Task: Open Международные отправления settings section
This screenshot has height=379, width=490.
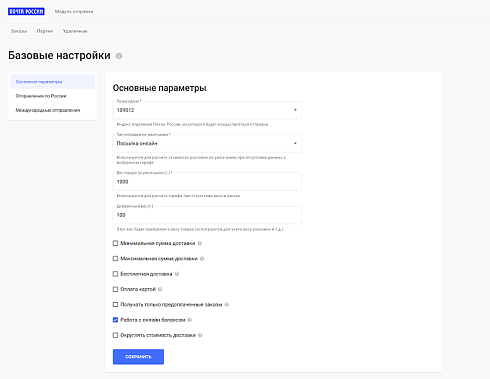Action: pos(53,110)
